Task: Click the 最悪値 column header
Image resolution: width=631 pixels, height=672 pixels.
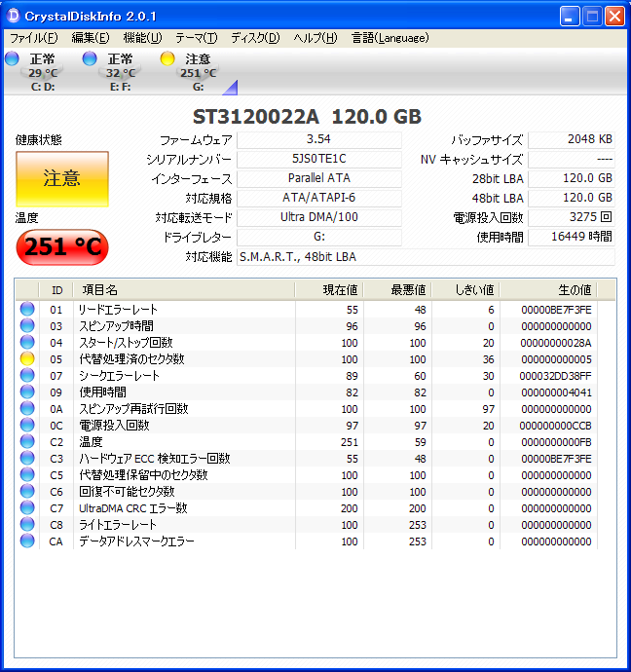Action: click(397, 290)
